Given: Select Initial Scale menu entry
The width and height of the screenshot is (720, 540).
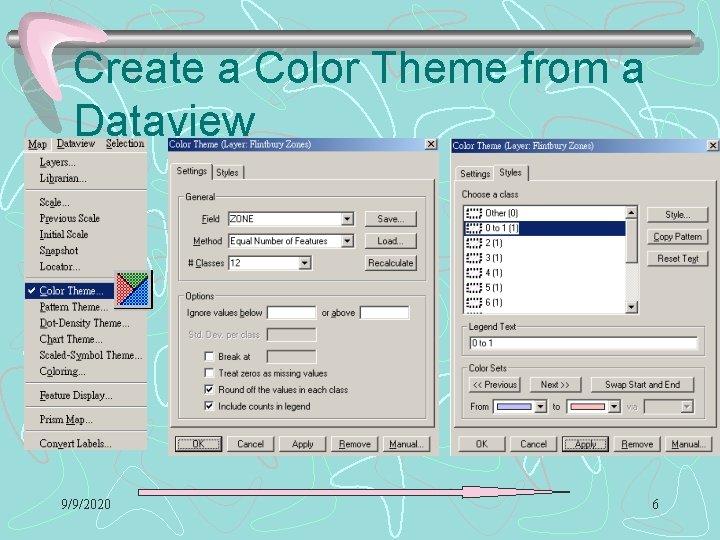Looking at the screenshot, I should coord(63,234).
